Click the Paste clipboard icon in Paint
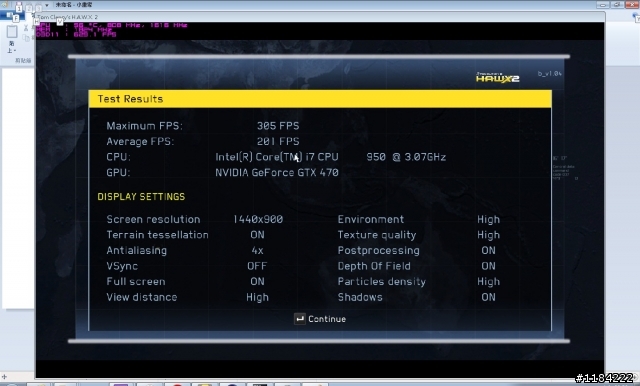The height and width of the screenshot is (386, 640). pos(12,32)
